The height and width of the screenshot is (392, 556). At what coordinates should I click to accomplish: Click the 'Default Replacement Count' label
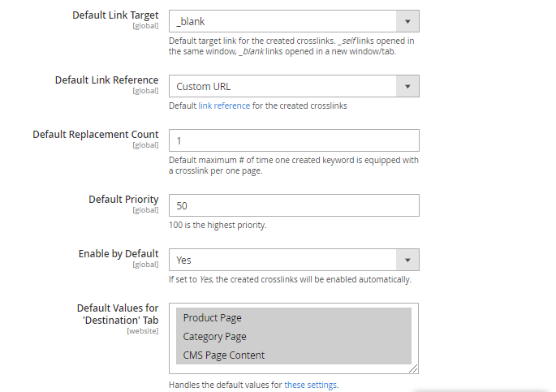click(x=96, y=134)
